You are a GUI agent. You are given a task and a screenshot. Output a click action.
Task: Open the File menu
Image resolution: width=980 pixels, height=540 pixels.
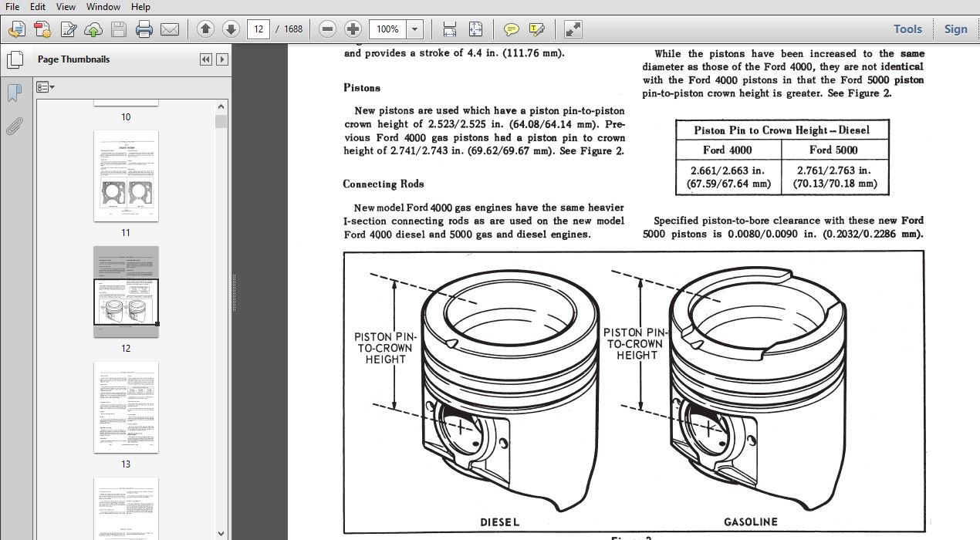pyautogui.click(x=12, y=7)
